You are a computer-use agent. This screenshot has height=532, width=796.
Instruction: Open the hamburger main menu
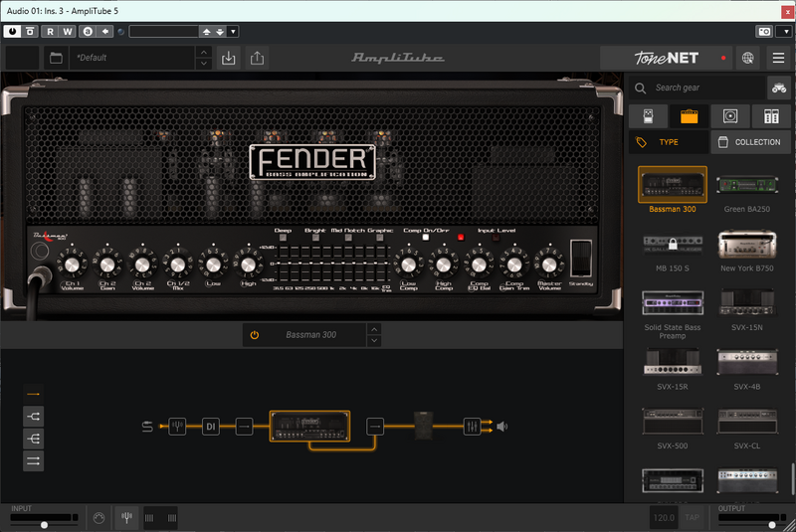778,58
